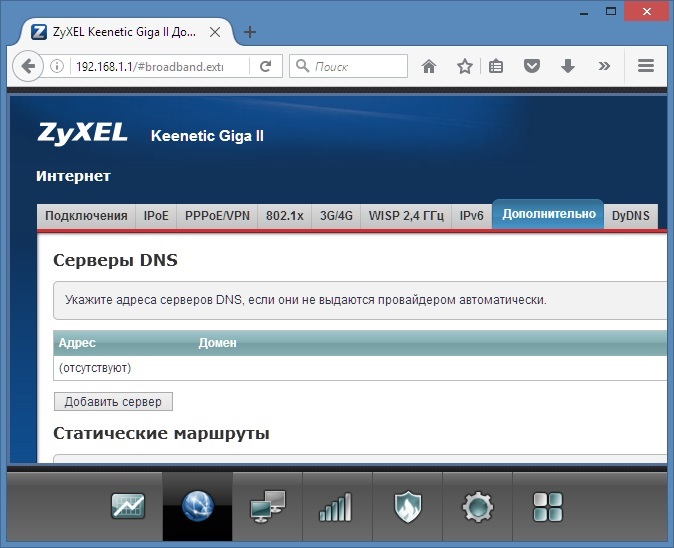
Task: Open the Pocket icon in toolbar
Action: pyautogui.click(x=532, y=66)
